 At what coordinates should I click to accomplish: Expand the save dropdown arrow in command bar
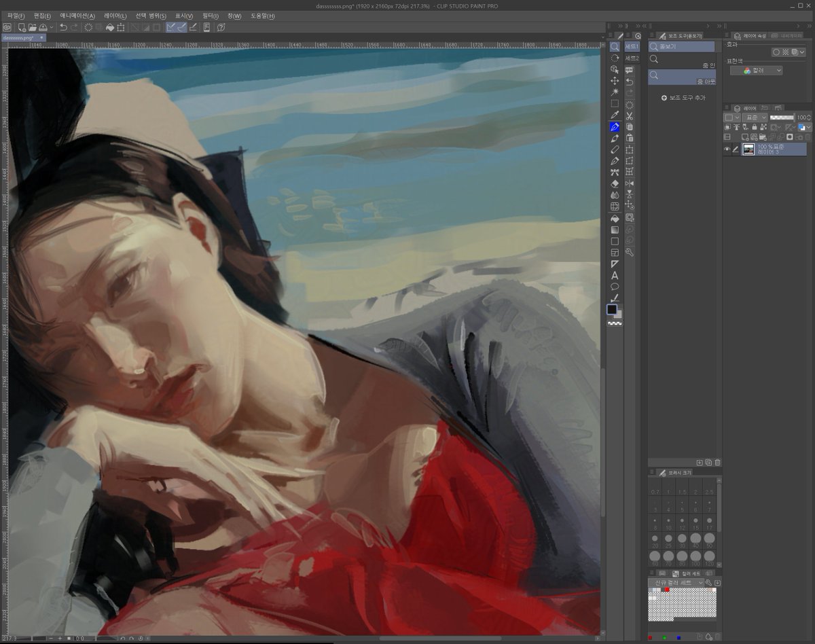click(52, 27)
